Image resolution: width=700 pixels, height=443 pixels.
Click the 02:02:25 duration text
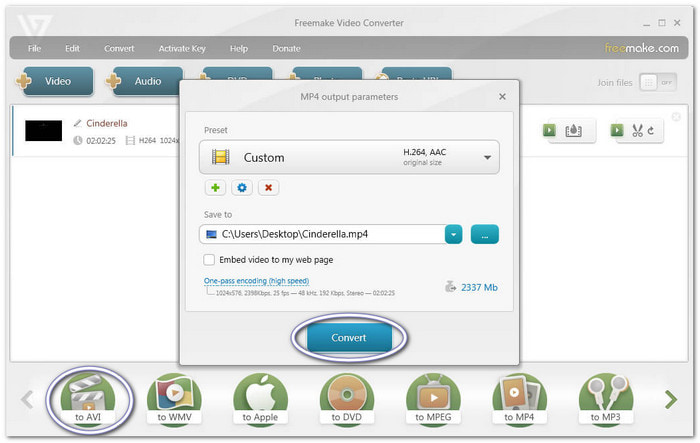(101, 141)
